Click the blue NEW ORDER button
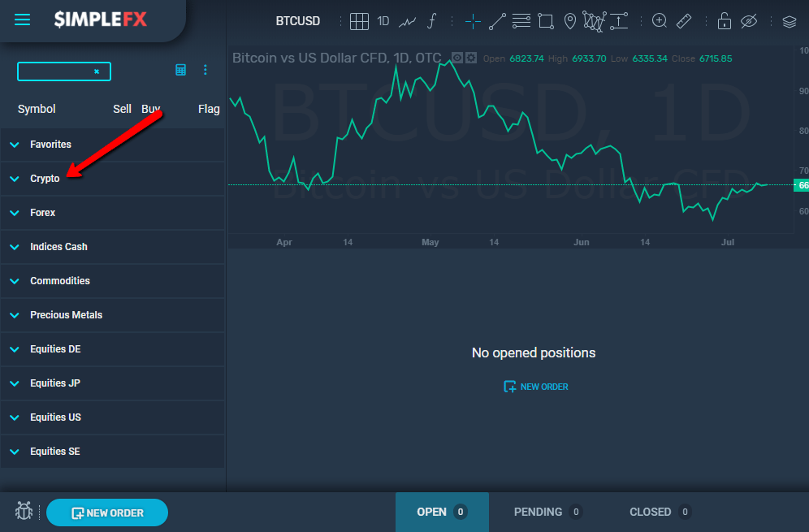 click(x=107, y=513)
